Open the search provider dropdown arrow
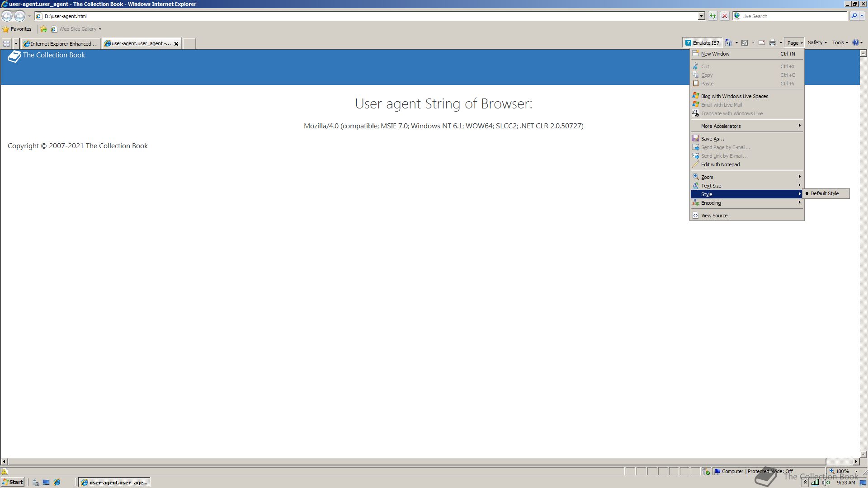Image resolution: width=868 pixels, height=488 pixels. point(862,16)
